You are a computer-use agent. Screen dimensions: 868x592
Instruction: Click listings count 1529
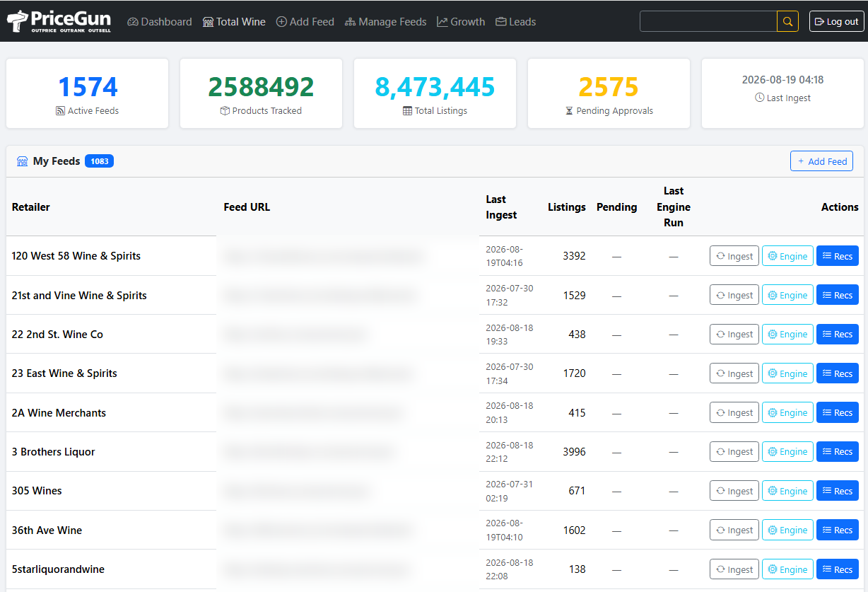pyautogui.click(x=574, y=296)
